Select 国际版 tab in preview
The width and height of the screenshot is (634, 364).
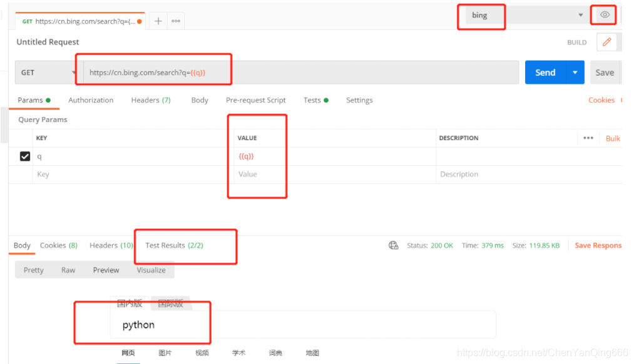[170, 303]
